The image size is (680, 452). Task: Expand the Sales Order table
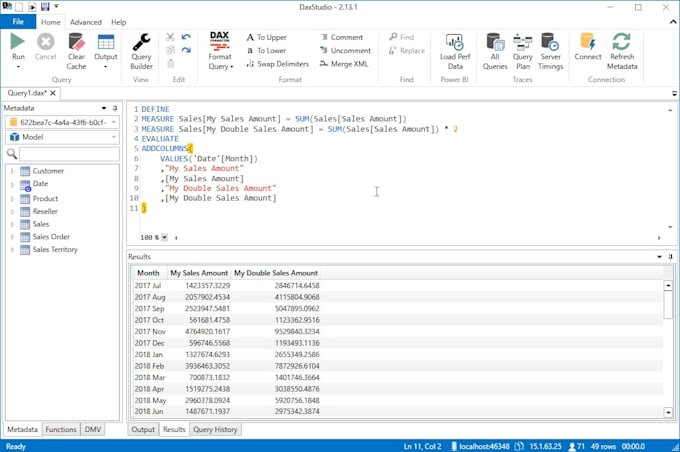[13, 237]
